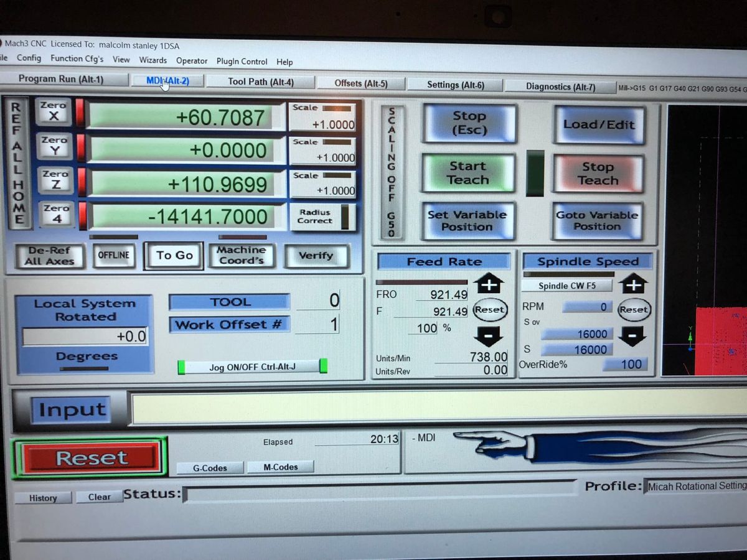Toggle the Radius Correct button
This screenshot has height=560, width=747.
pos(322,217)
